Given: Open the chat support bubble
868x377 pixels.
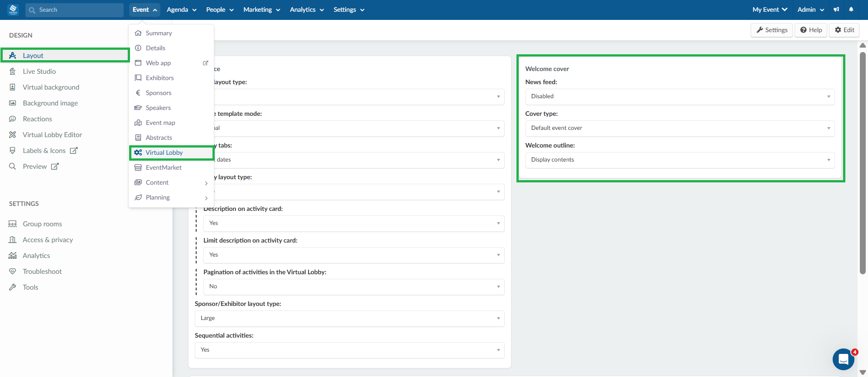Looking at the screenshot, I should 844,359.
